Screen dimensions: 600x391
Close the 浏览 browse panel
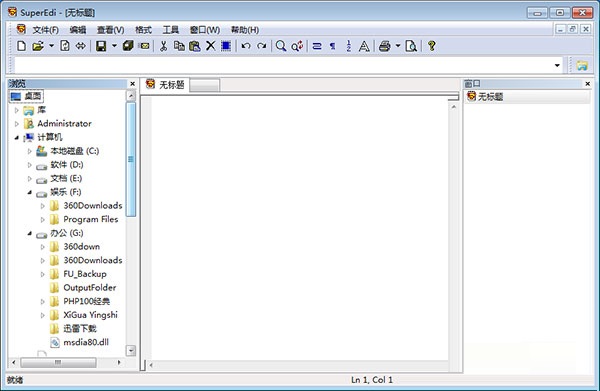coord(132,84)
